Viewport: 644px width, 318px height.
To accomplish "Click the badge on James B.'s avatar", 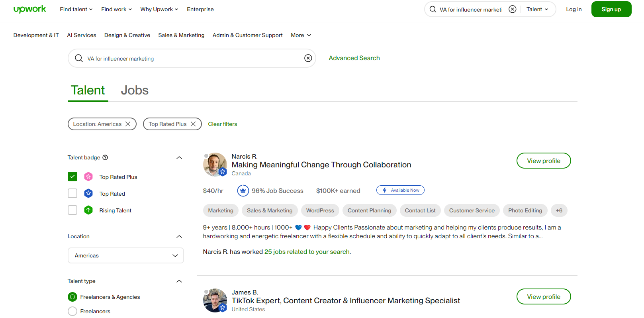I will click(223, 308).
